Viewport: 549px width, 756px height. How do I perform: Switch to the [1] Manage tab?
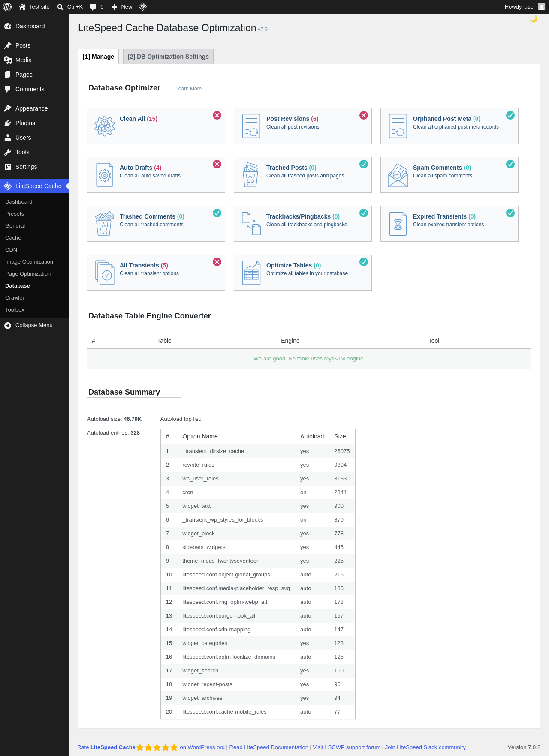(x=98, y=57)
